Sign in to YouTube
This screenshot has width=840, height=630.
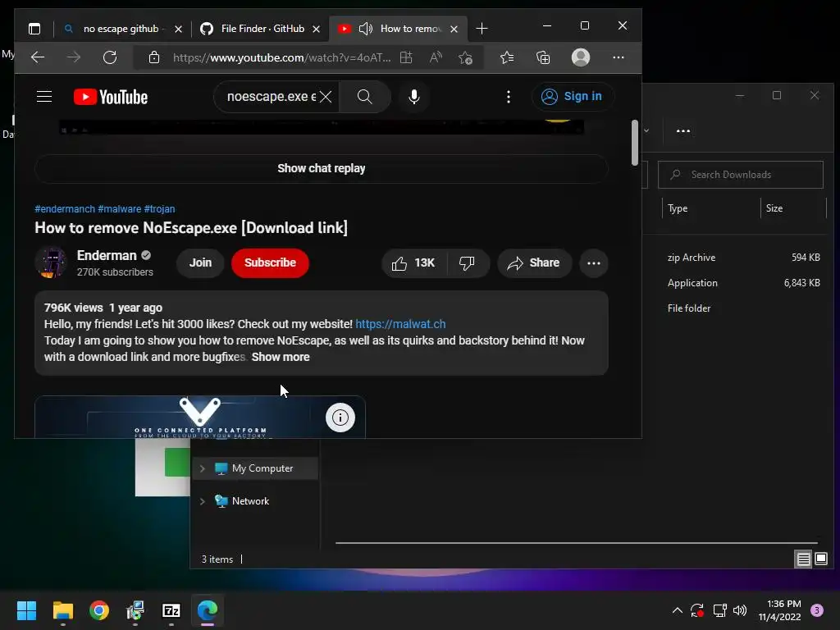[572, 97]
